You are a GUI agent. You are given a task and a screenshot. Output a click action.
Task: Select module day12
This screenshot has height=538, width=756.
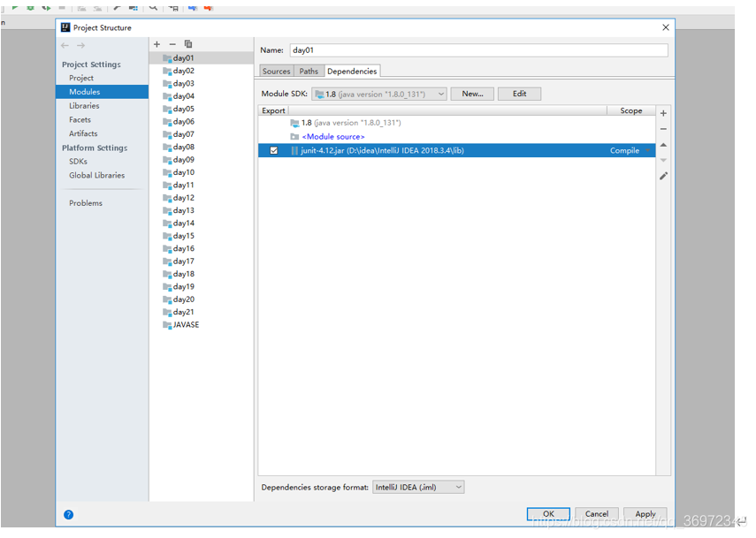click(202, 198)
